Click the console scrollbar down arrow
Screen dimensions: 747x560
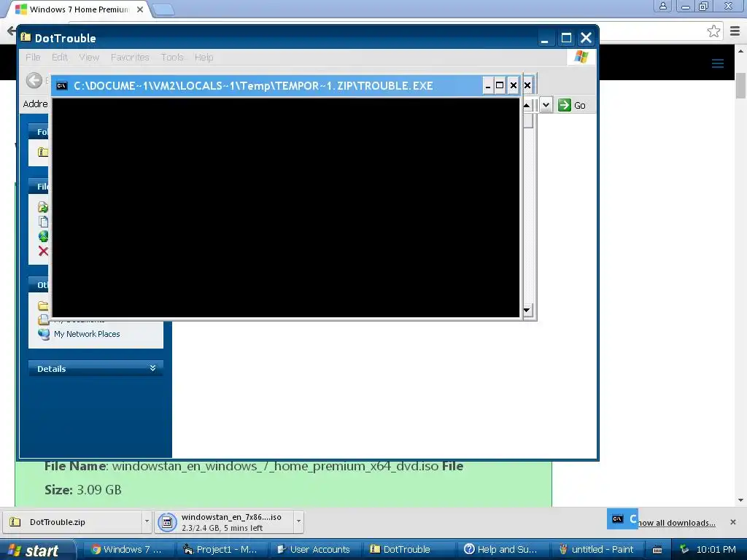pyautogui.click(x=527, y=311)
